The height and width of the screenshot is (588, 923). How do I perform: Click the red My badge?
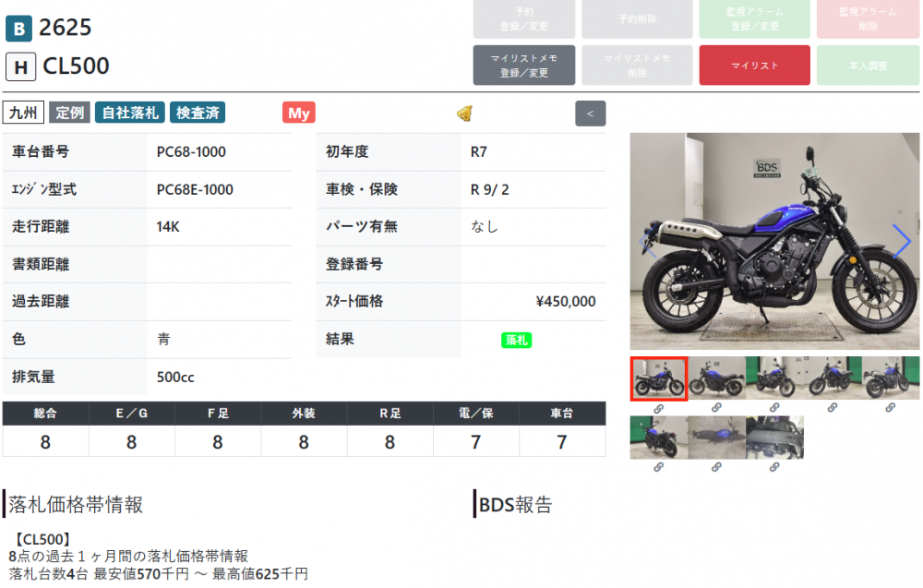pyautogui.click(x=298, y=114)
